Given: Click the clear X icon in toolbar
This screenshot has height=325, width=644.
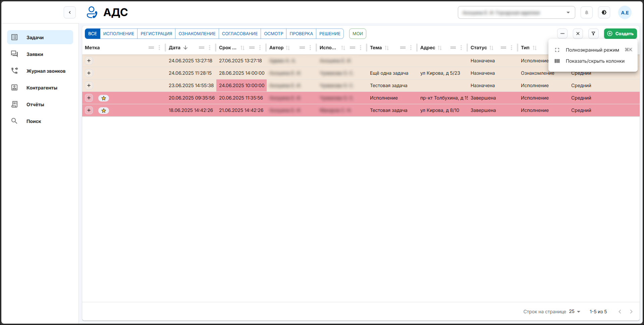Looking at the screenshot, I should [x=578, y=34].
